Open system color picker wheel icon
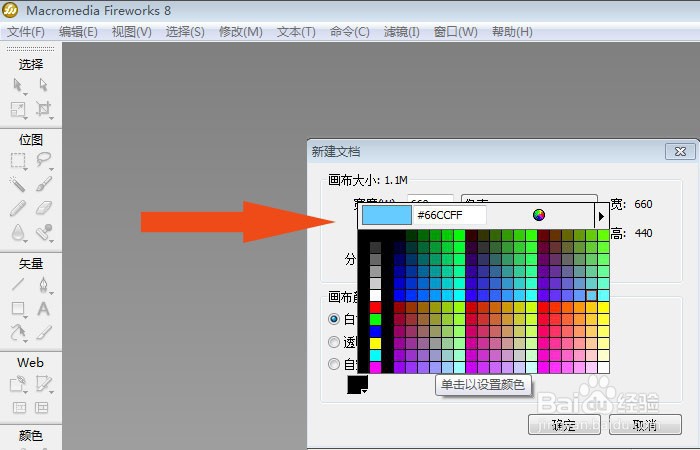 539,215
